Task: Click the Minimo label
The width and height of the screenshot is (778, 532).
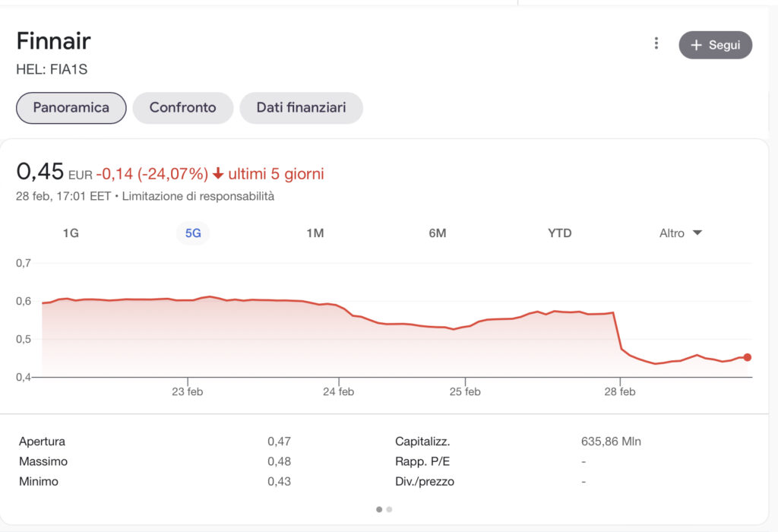Action: coord(39,481)
